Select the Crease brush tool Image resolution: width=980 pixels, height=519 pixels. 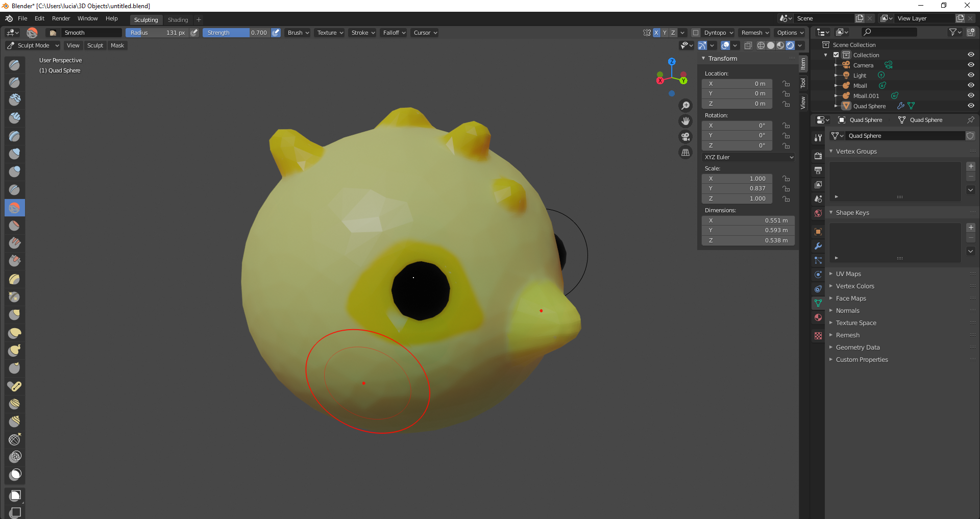pos(15,190)
